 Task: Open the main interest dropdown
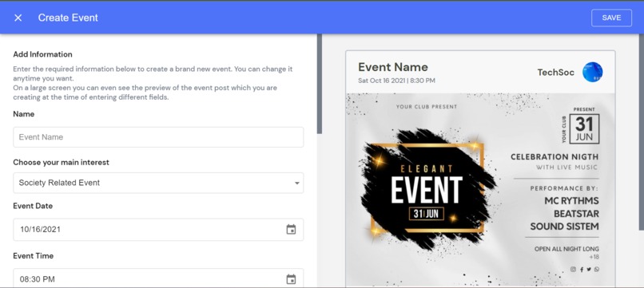pos(158,183)
